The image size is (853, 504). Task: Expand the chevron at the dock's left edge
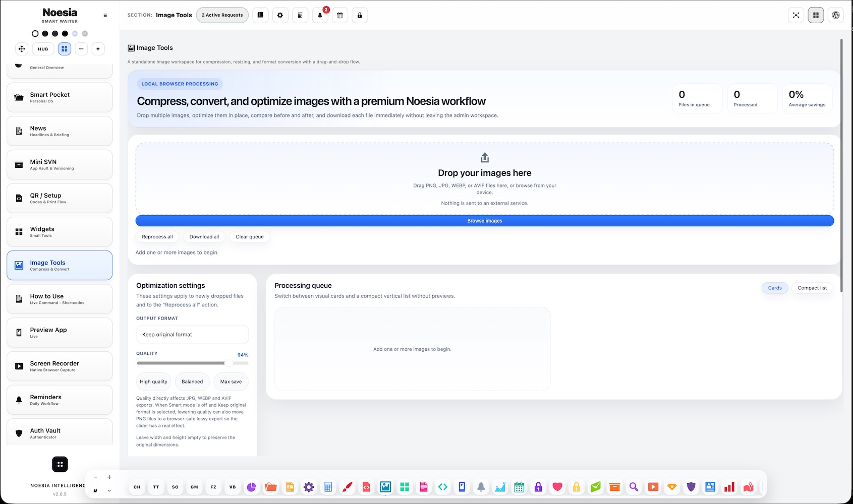click(x=109, y=490)
